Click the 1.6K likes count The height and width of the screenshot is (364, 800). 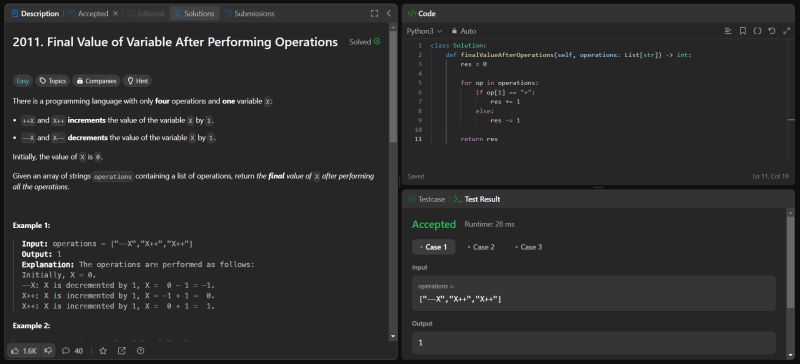(x=30, y=351)
